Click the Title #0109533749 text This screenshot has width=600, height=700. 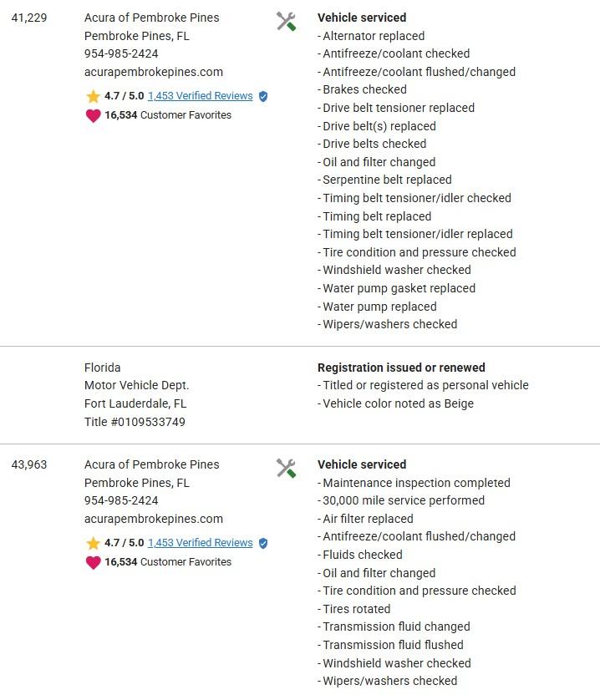click(x=135, y=422)
